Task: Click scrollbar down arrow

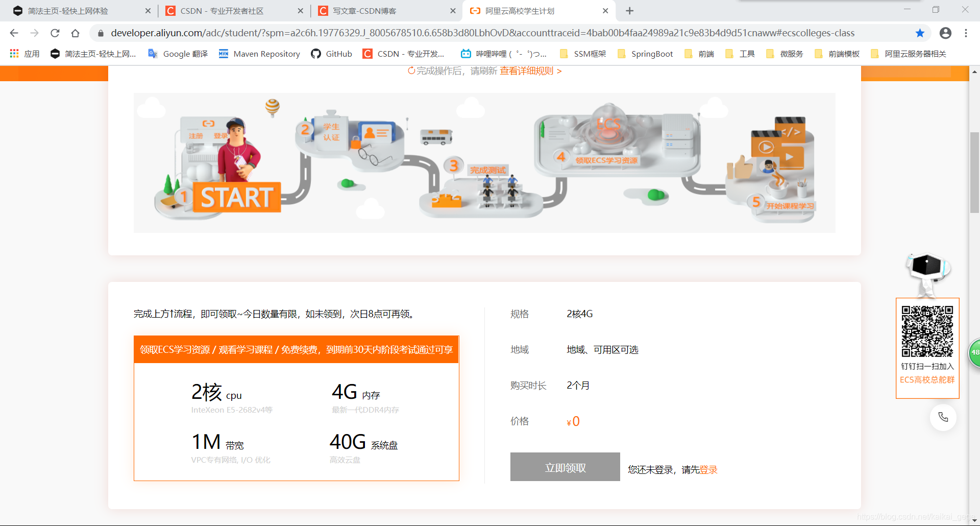Action: (974, 520)
